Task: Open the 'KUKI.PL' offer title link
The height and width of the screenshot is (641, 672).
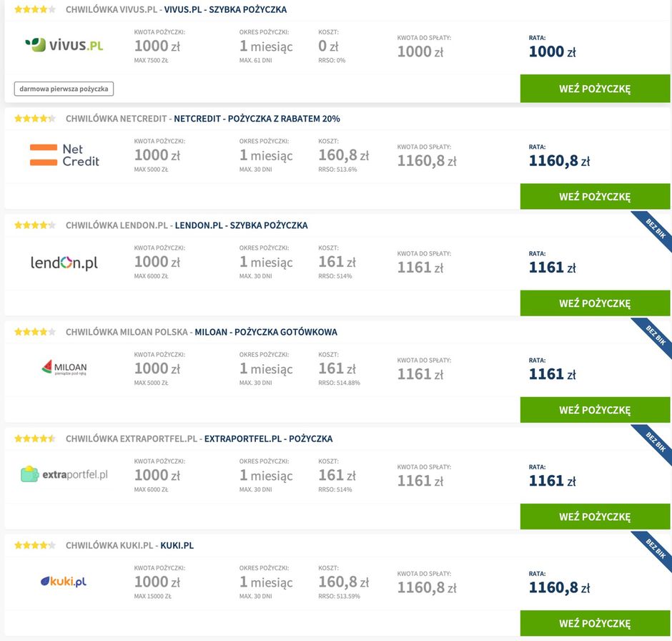Action: [x=177, y=545]
